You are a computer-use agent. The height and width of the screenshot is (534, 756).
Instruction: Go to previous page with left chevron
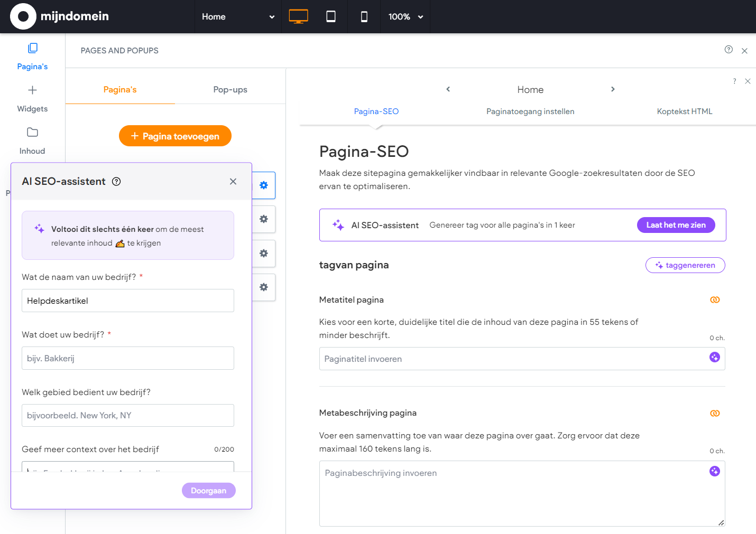point(448,89)
